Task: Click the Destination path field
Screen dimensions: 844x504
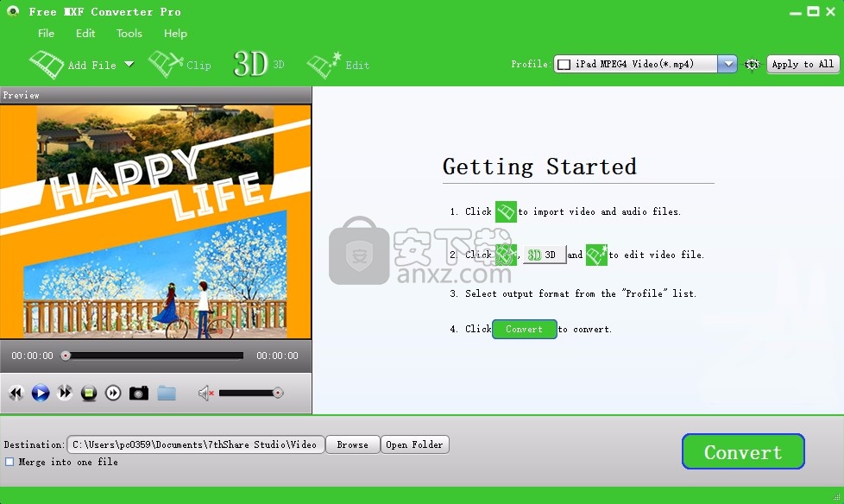Action: pos(196,444)
